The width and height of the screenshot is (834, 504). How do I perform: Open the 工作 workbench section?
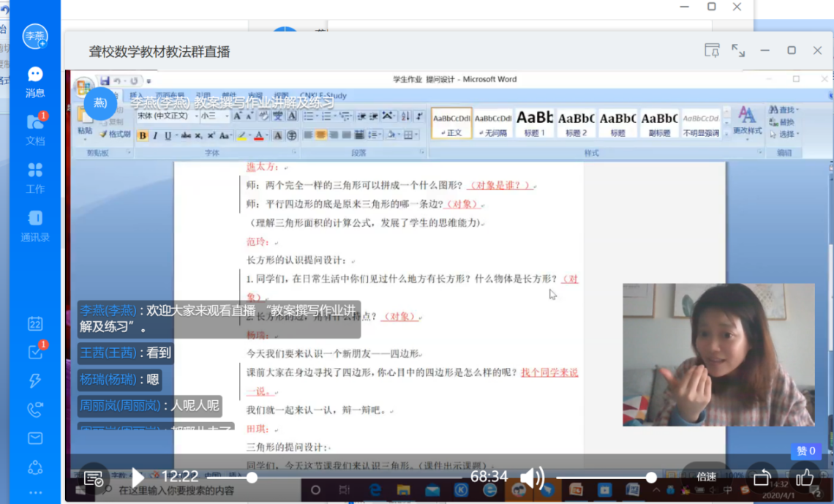click(x=34, y=177)
